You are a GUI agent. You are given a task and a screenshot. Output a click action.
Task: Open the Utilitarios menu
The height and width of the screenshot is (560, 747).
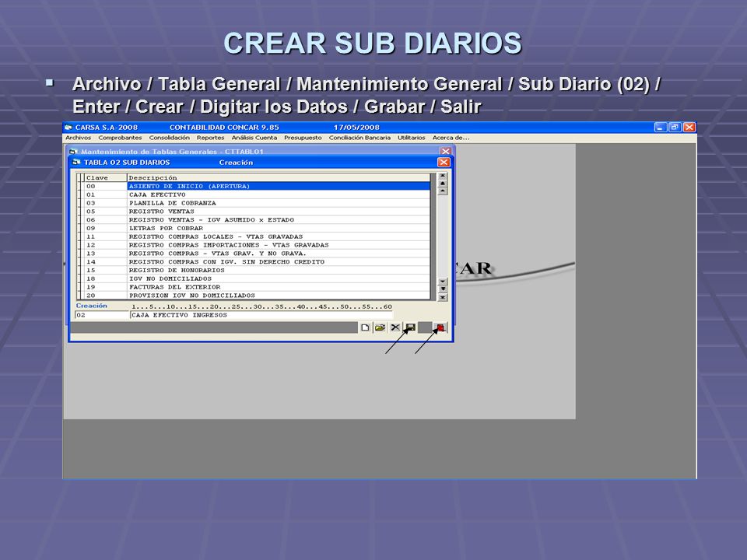pyautogui.click(x=412, y=138)
